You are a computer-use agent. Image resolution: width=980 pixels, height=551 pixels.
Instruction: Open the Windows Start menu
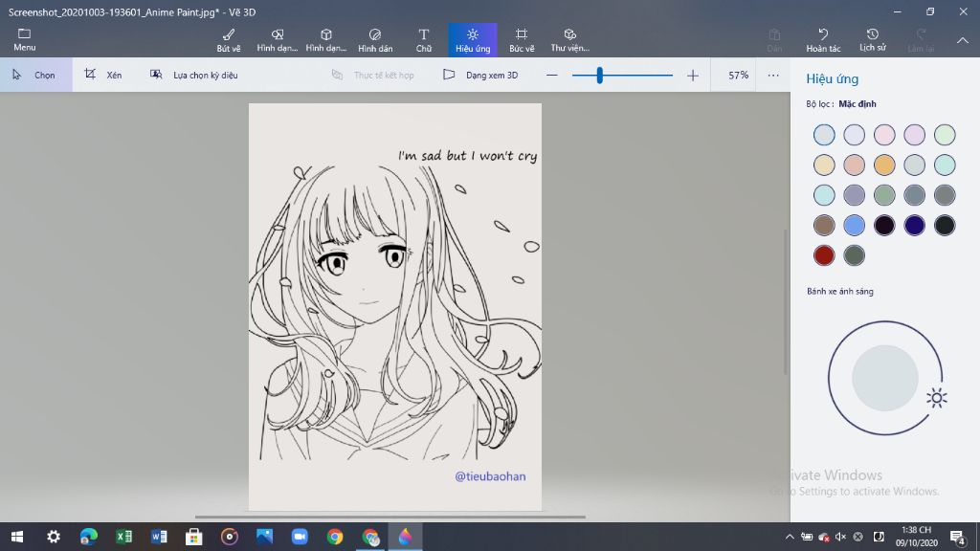(17, 537)
